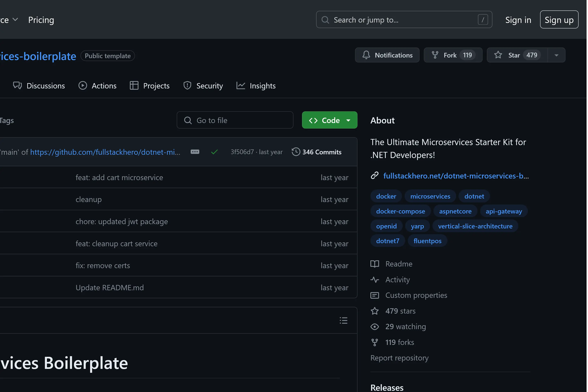Expand commit message ellipsis button
This screenshot has width=588, height=392.
[195, 152]
